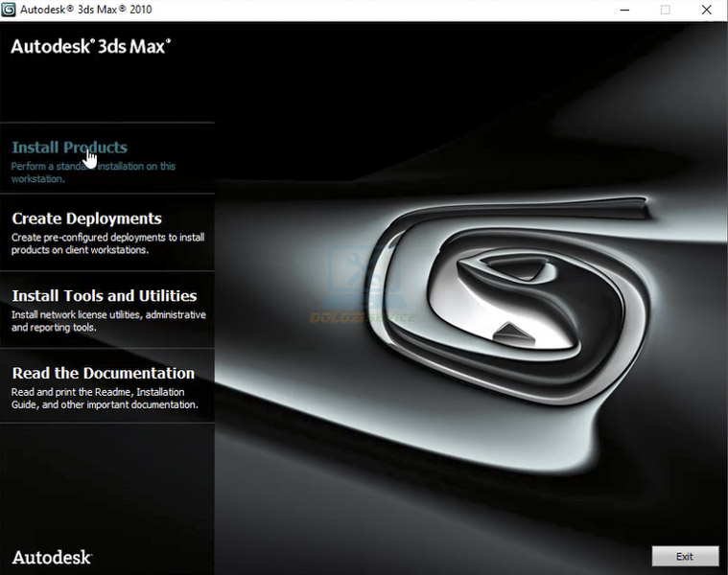Click the empty sidebar area below Read the Documentation

point(106,479)
